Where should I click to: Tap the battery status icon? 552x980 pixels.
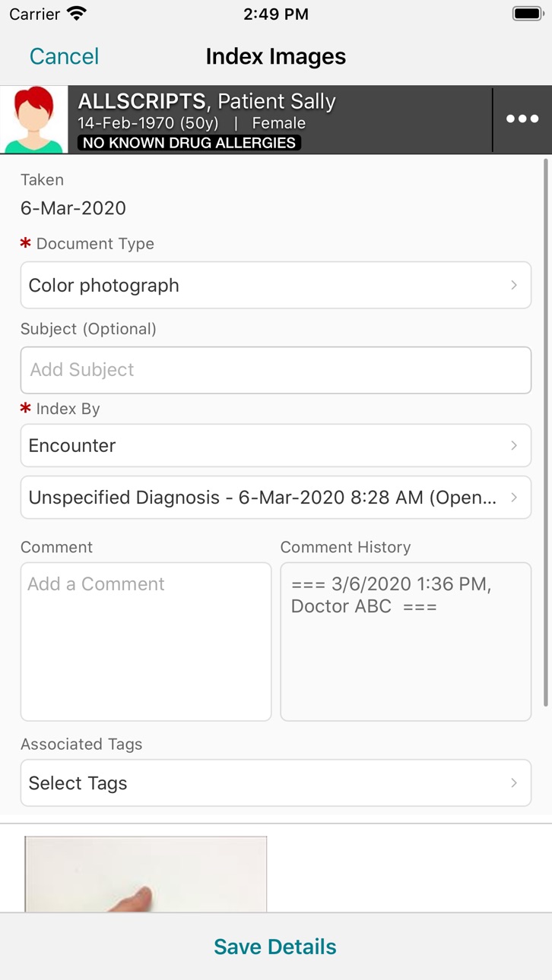[x=527, y=14]
